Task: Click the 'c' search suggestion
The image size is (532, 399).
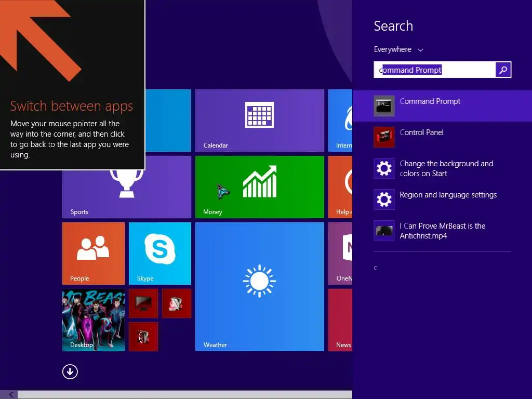Action: pos(376,268)
